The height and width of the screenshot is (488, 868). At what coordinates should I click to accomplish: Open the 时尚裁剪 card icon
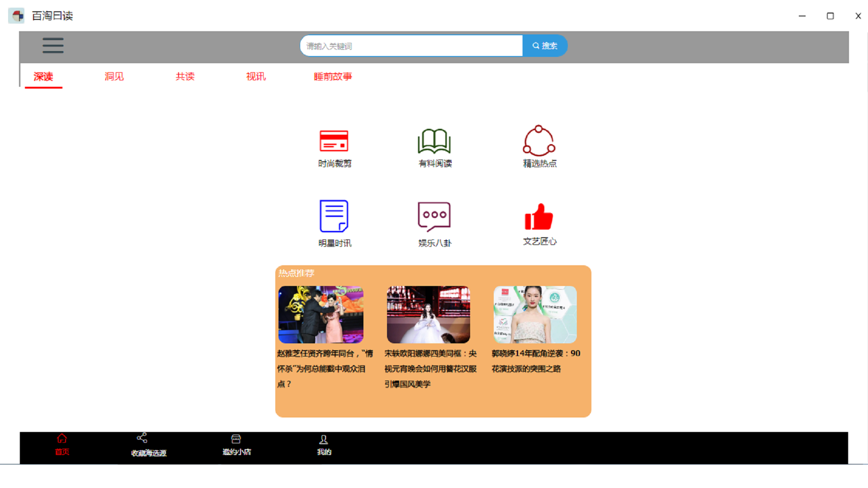point(334,141)
